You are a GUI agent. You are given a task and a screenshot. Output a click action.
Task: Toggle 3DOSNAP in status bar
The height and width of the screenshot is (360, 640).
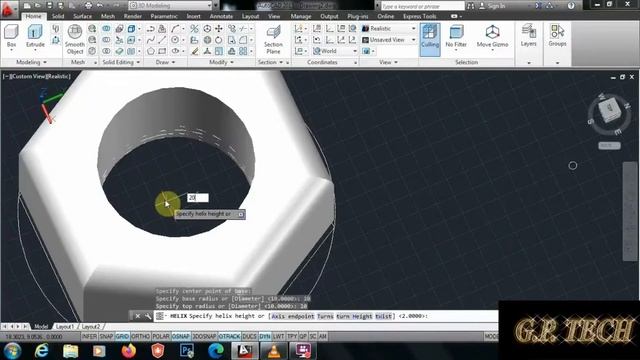point(204,336)
